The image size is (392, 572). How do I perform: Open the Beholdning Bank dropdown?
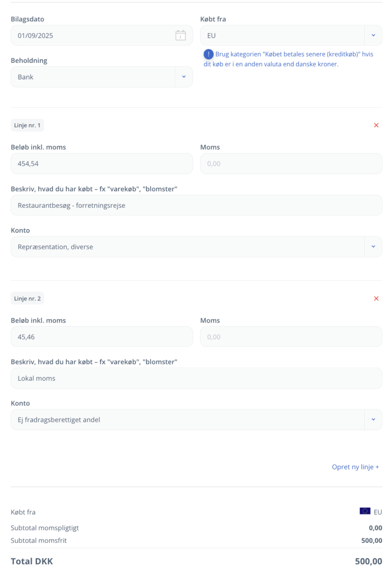click(102, 77)
